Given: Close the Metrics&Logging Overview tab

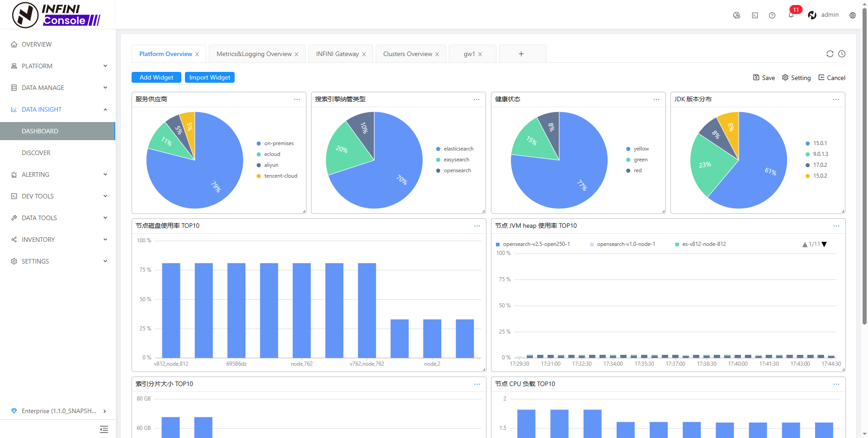Looking at the screenshot, I should (297, 54).
